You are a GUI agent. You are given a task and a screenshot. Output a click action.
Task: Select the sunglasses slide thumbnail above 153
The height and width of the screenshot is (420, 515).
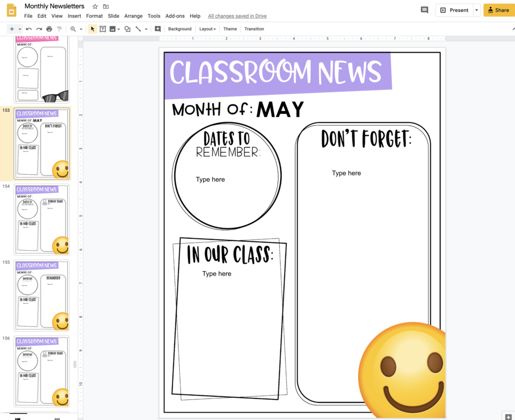[42, 69]
